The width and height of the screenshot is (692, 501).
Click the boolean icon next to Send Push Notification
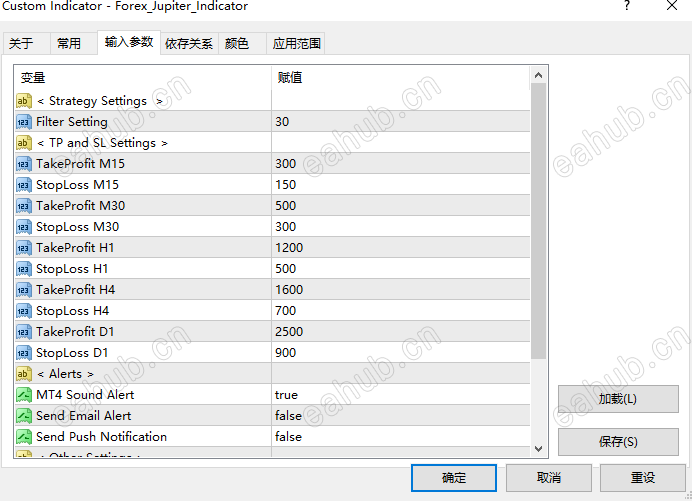[x=24, y=437]
